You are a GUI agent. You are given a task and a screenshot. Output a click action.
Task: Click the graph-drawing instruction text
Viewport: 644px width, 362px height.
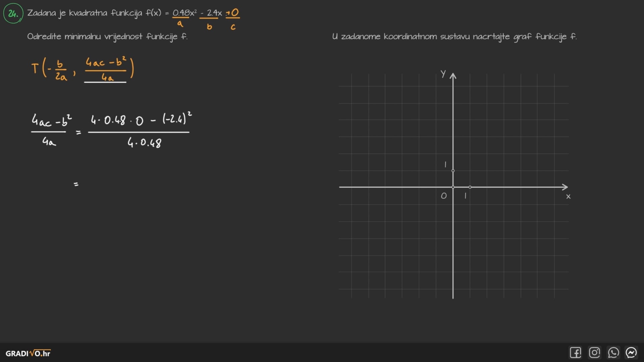[x=454, y=36]
